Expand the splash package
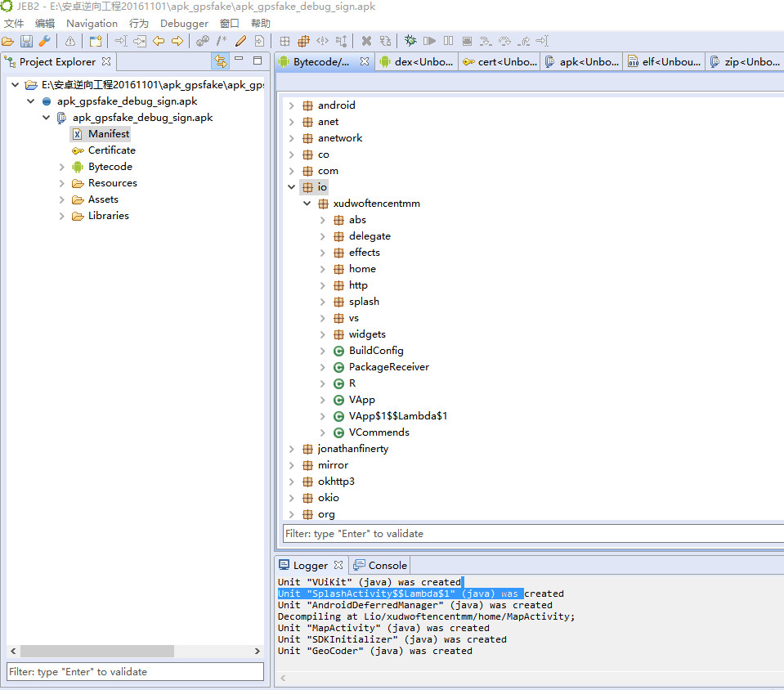The image size is (784, 690). 323,302
